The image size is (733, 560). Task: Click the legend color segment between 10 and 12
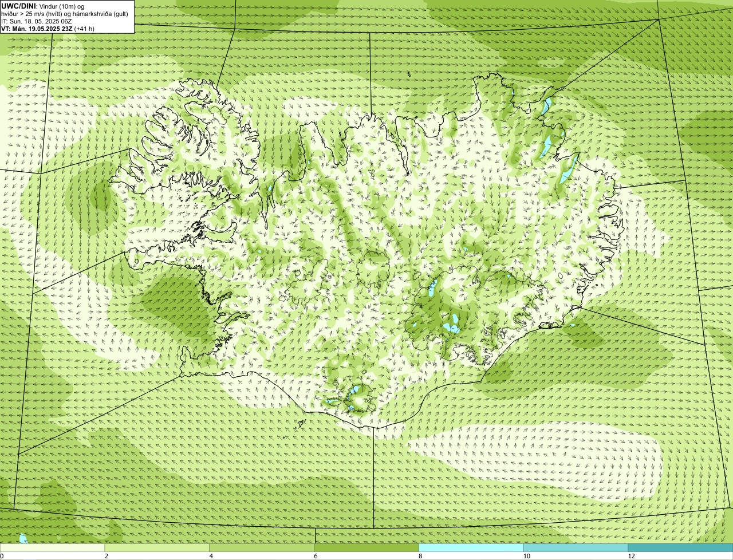tap(576, 548)
